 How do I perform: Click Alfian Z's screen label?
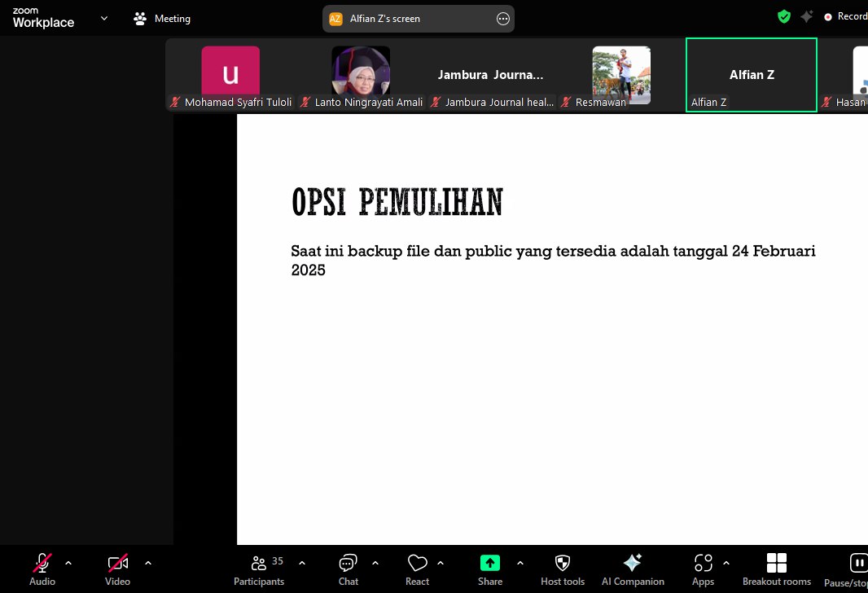(x=384, y=19)
